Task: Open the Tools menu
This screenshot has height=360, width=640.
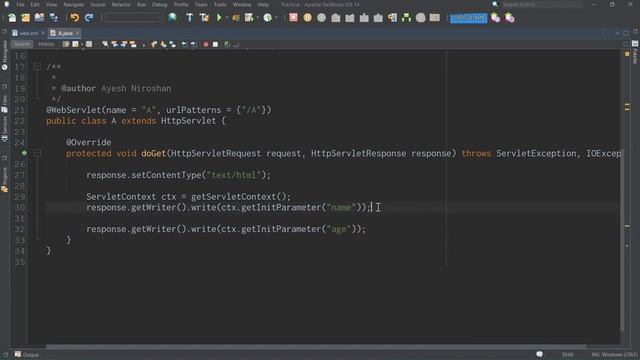Action: (x=220, y=4)
